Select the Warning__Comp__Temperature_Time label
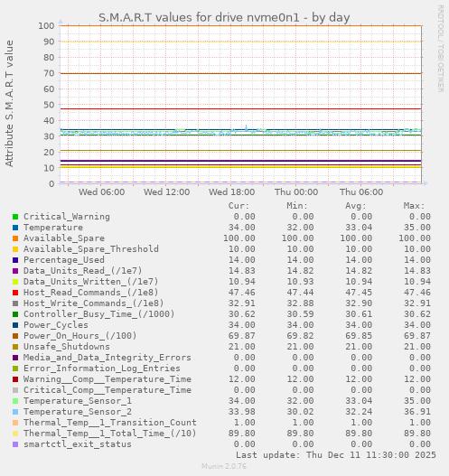449x476 pixels. [108, 379]
